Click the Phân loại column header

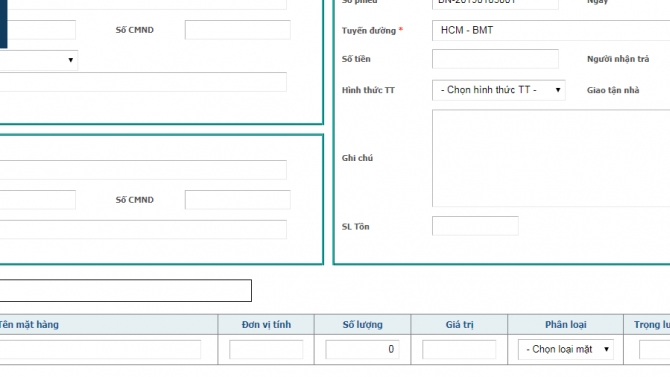(x=565, y=324)
